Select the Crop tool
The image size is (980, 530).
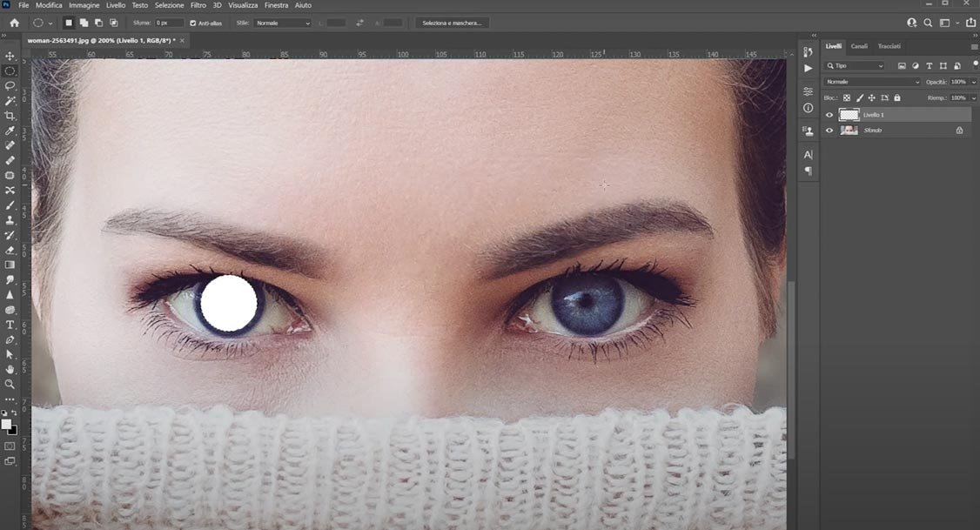tap(10, 116)
